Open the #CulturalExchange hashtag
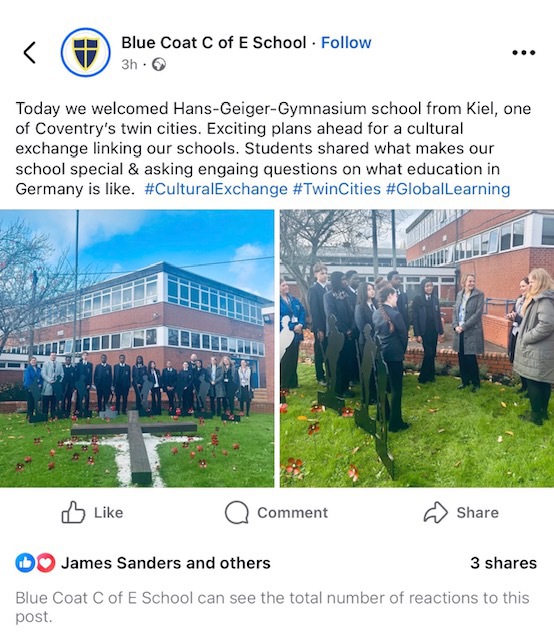Screen dimensions: 554x640 coord(216,189)
